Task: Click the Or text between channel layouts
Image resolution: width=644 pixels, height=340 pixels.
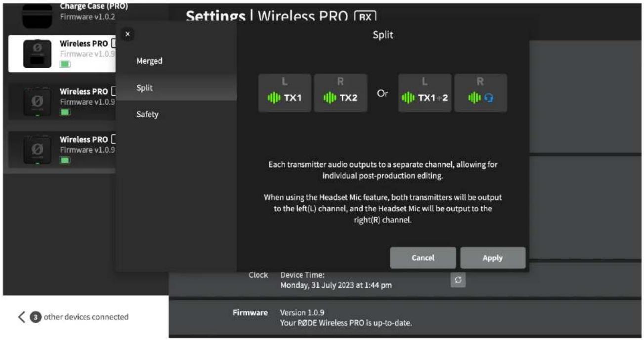Action: 383,93
